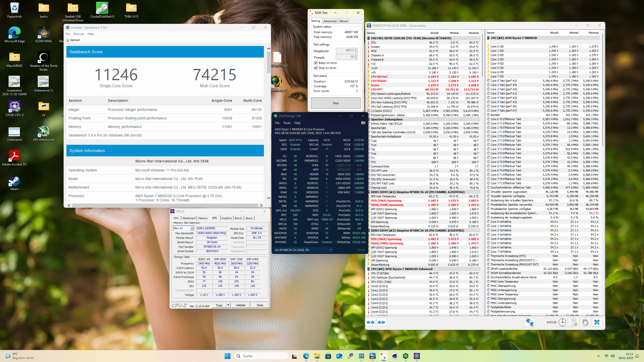Open Geekbench Browser menu
The height and width of the screenshot is (362, 644).
(x=79, y=34)
